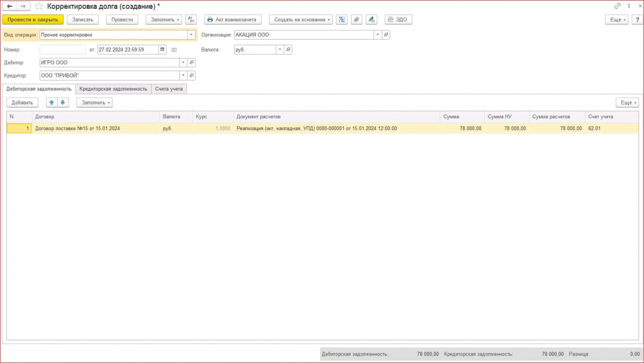Expand the Дебитор dropdown arrow
This screenshot has width=644, height=363.
[183, 62]
